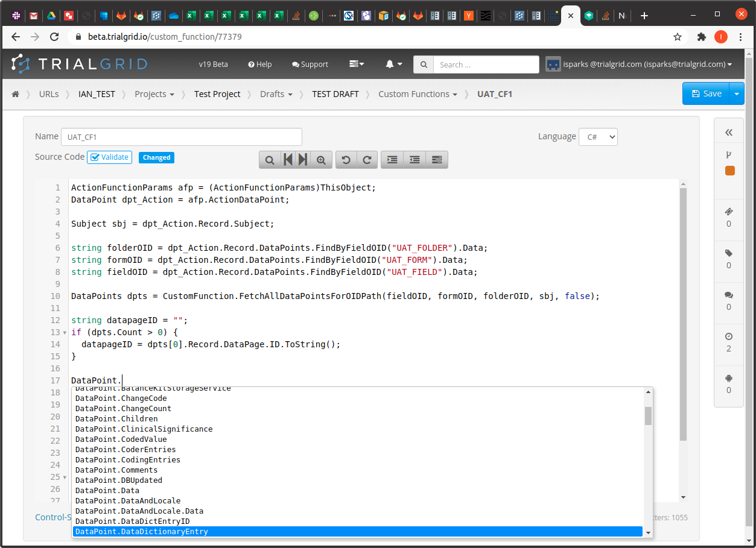Image resolution: width=756 pixels, height=548 pixels.
Task: Click the redo icon in editor toolbar
Action: coord(367,160)
